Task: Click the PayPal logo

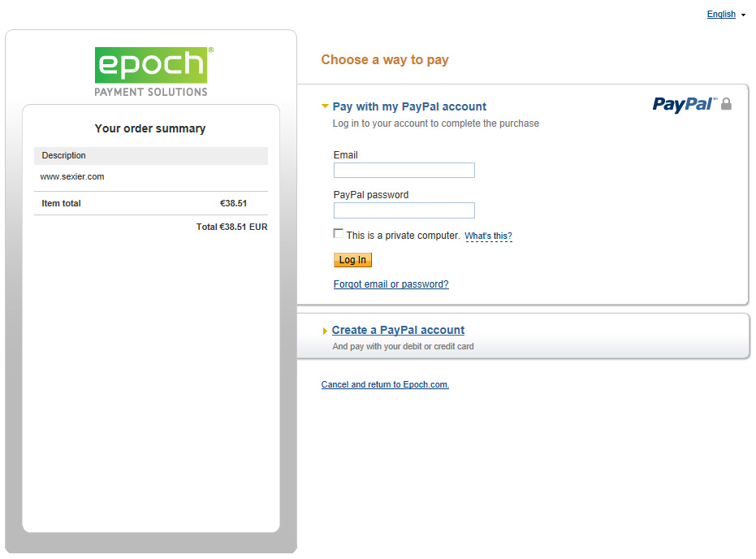Action: coord(685,104)
